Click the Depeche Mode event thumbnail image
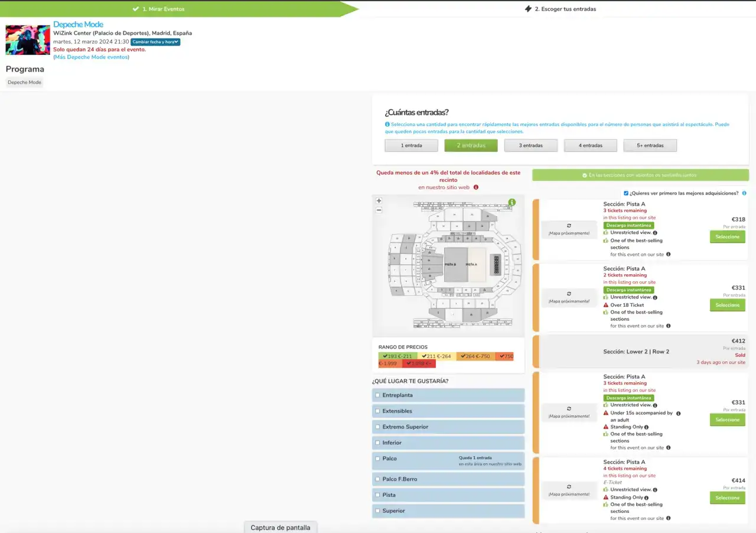This screenshot has width=756, height=533. point(28,40)
